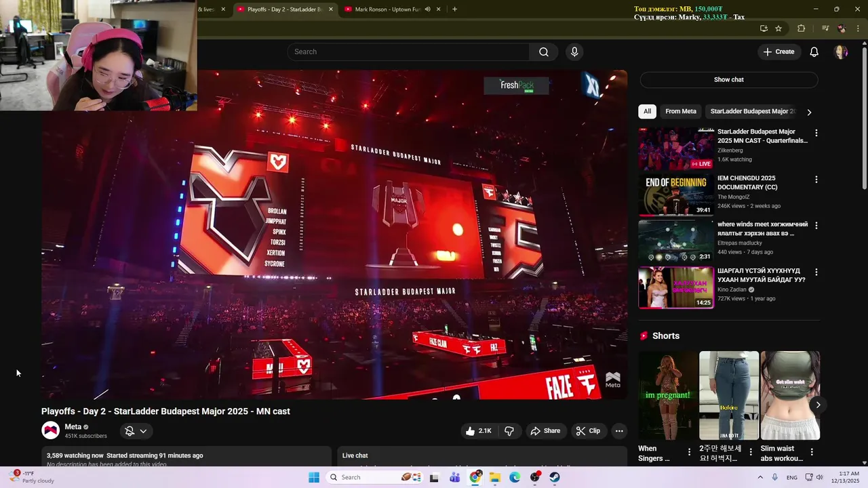
Task: Open Task View from taskbar
Action: point(434,477)
